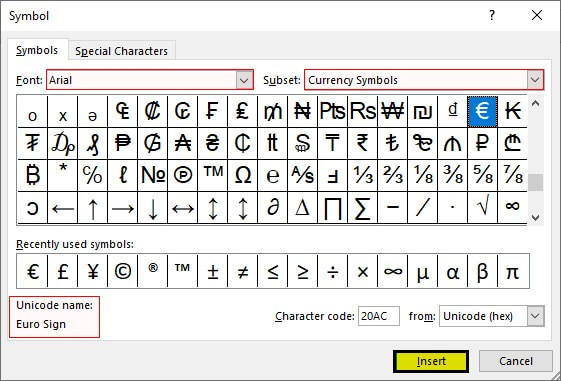Choose the left-right arrow ↔ symbol

click(182, 208)
